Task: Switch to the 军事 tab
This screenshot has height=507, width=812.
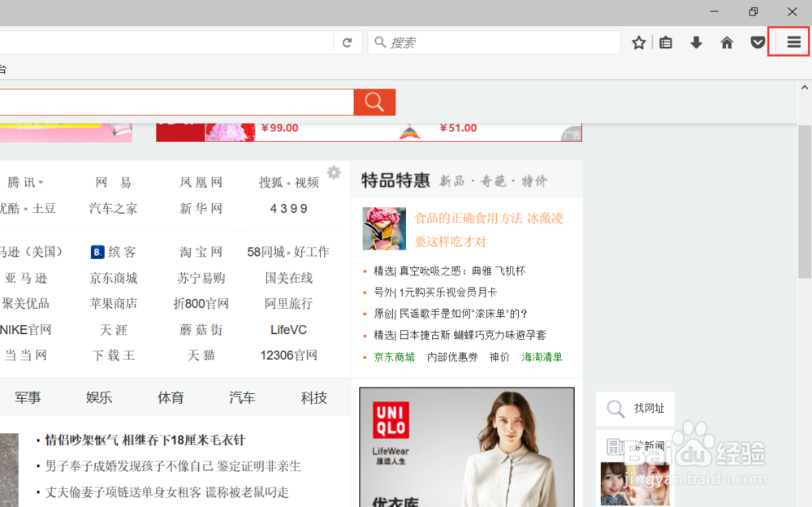Action: [28, 397]
